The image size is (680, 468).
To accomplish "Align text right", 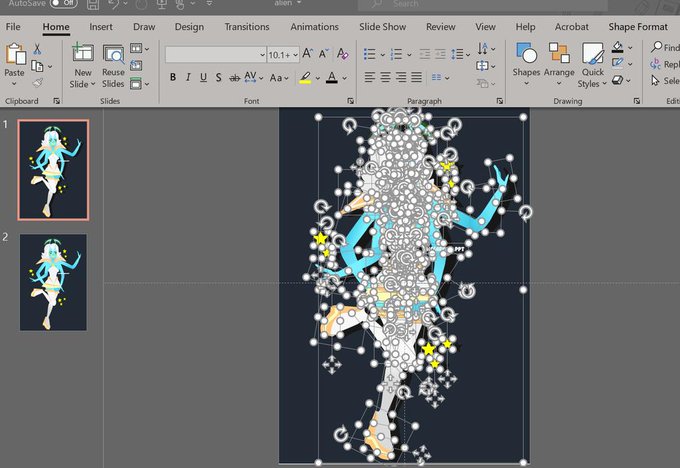I will tap(401, 78).
